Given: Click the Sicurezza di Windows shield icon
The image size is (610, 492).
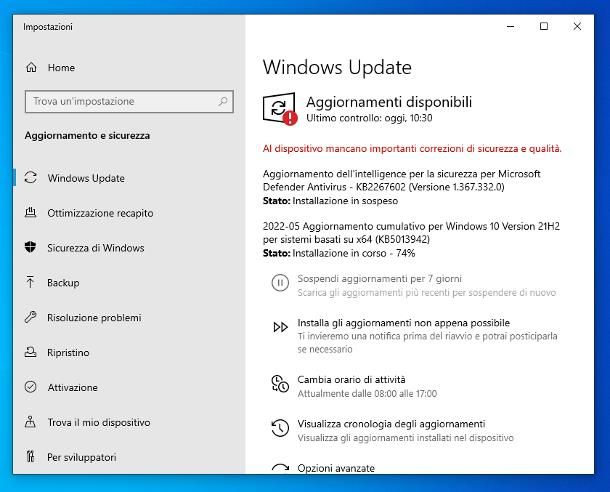Looking at the screenshot, I should (x=30, y=247).
